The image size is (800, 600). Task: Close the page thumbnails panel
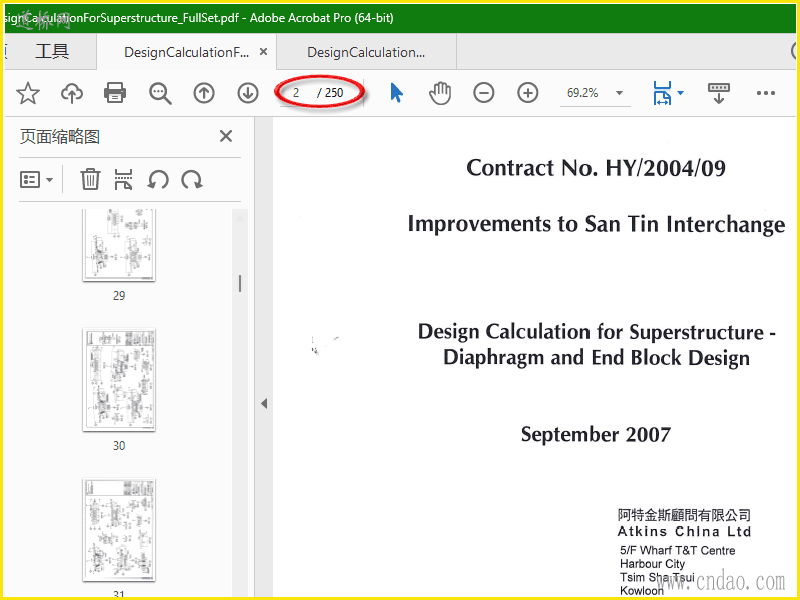[x=226, y=136]
